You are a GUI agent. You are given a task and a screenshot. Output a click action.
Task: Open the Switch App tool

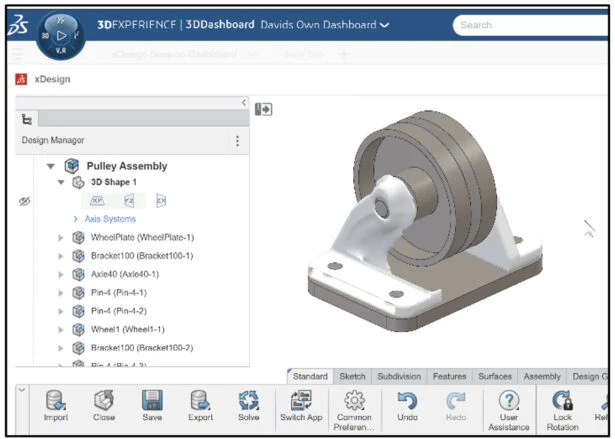(301, 402)
